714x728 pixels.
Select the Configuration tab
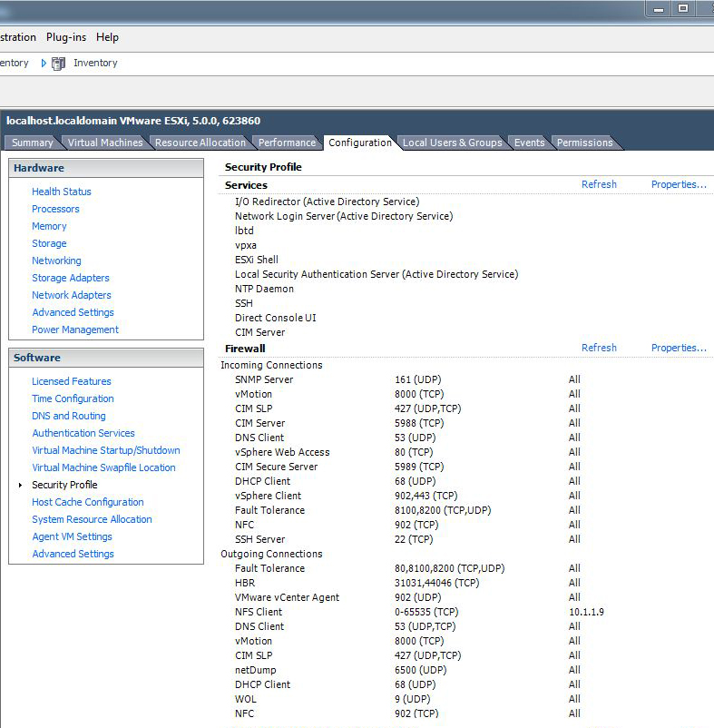click(360, 143)
